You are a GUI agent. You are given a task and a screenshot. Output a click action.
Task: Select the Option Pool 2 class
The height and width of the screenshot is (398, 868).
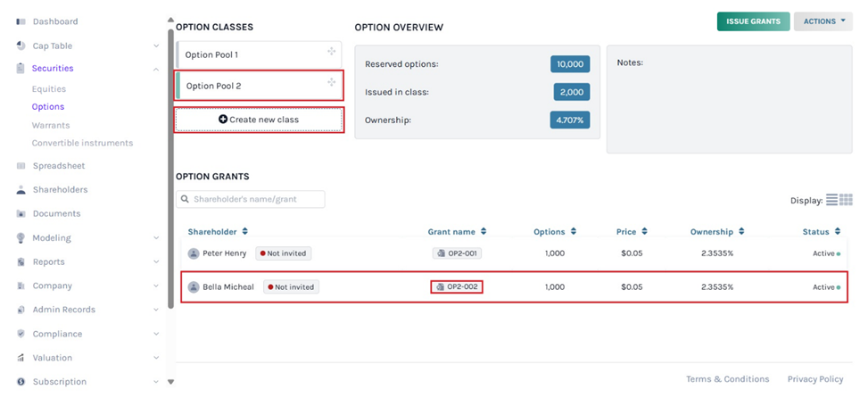tap(259, 86)
